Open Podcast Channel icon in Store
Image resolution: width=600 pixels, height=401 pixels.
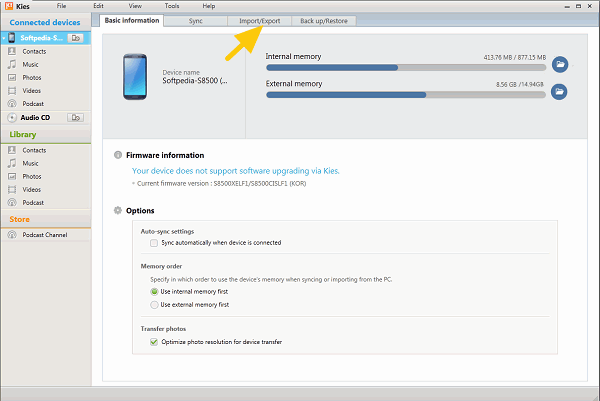point(12,235)
